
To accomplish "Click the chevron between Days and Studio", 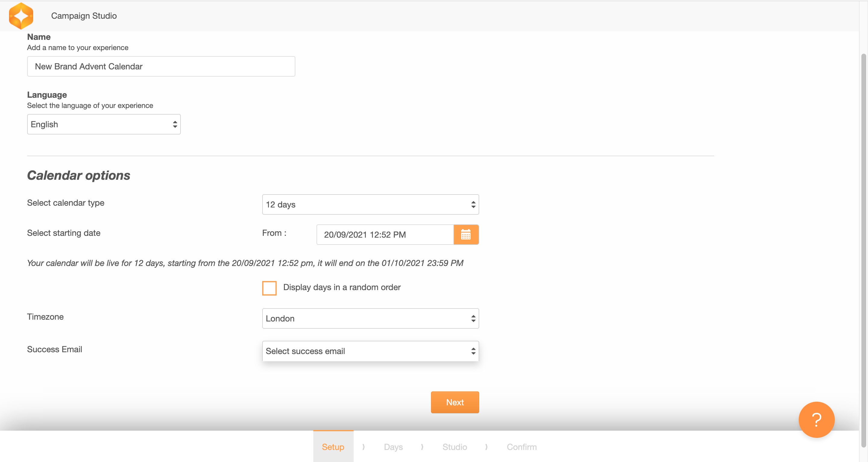I will tap(422, 447).
